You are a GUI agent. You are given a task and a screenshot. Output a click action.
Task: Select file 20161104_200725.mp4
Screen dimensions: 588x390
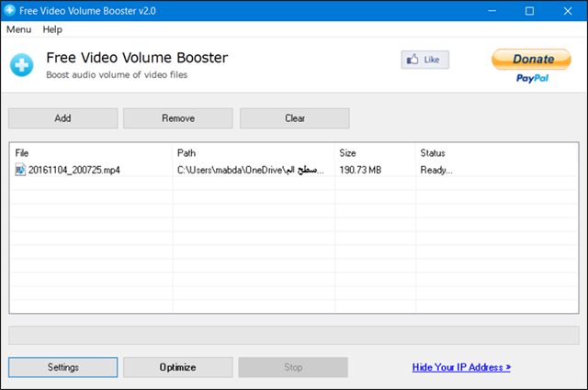73,170
